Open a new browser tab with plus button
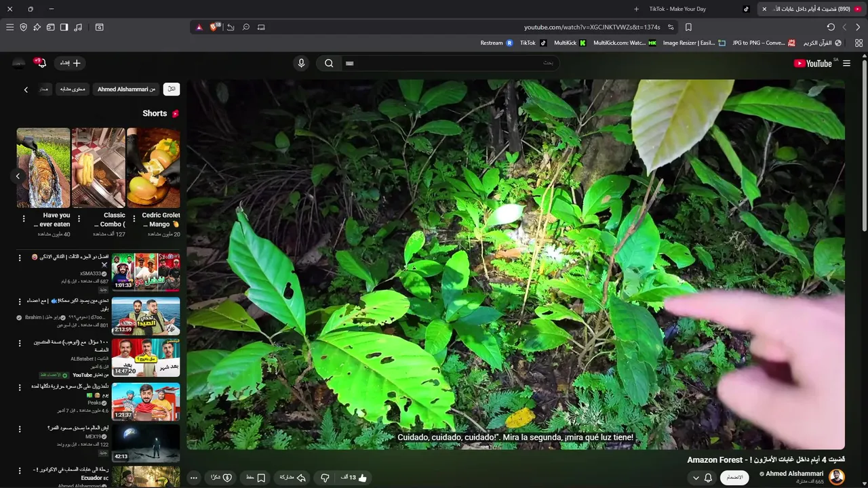Viewport: 868px width, 488px height. 636,9
